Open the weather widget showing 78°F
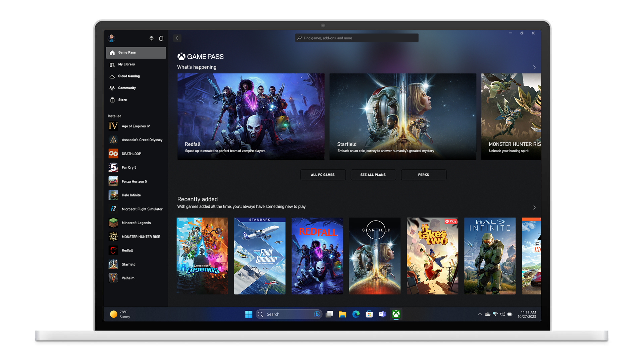 (x=120, y=314)
